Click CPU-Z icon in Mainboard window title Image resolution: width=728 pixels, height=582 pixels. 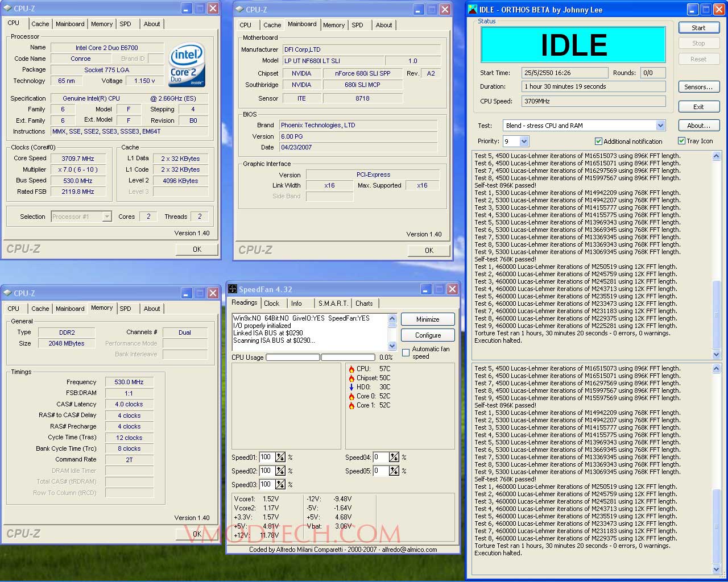(239, 10)
